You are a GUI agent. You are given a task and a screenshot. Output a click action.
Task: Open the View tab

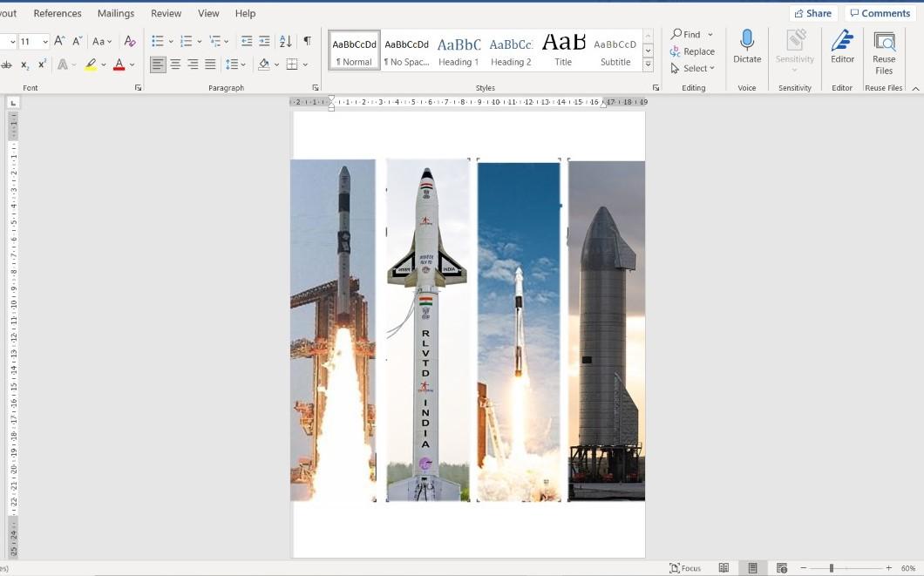[208, 13]
